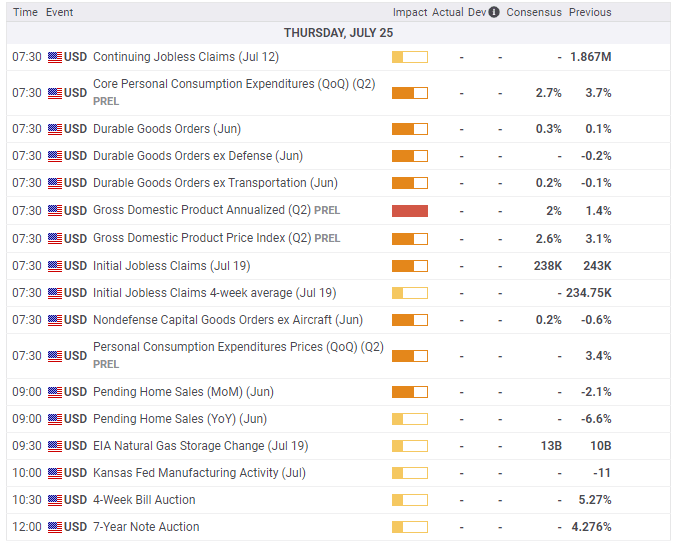Click yellow impact bar for 7-Year Note Auction
This screenshot has height=543, width=681.
coord(410,527)
